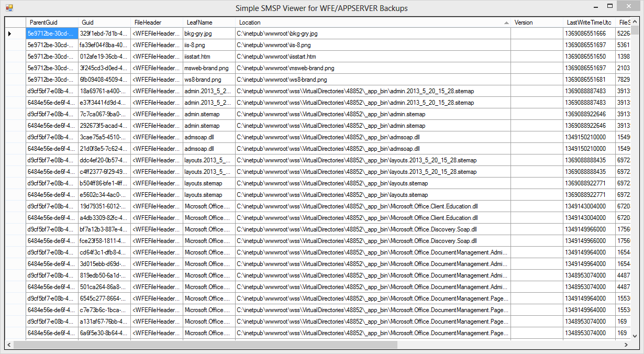644x354 pixels.
Task: Click the horizontal scrollbar thumb
Action: [205, 345]
